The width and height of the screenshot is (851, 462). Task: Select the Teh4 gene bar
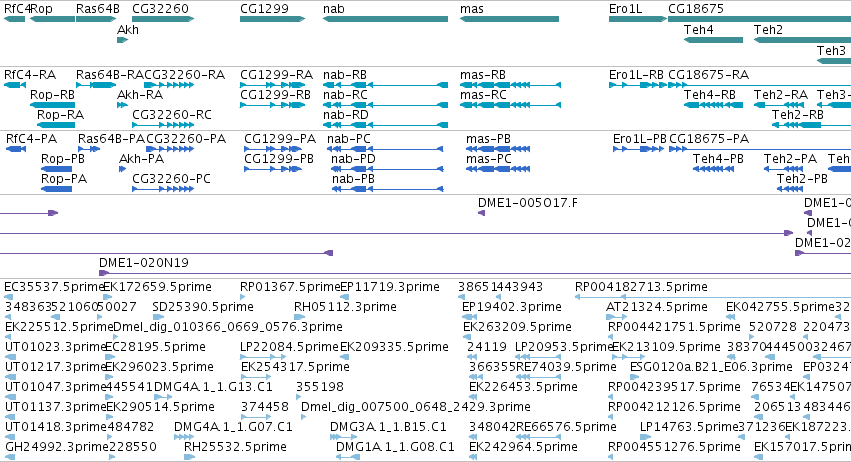(713, 40)
